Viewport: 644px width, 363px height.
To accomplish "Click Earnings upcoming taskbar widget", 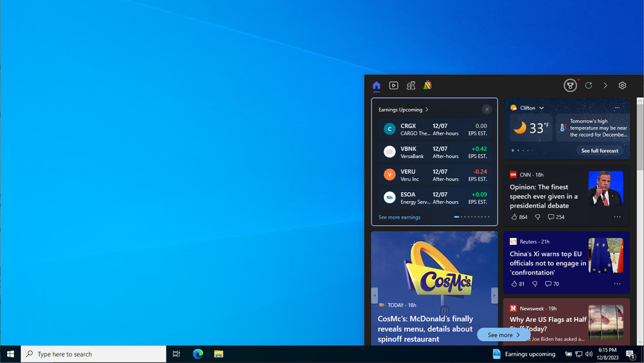I will coord(523,354).
